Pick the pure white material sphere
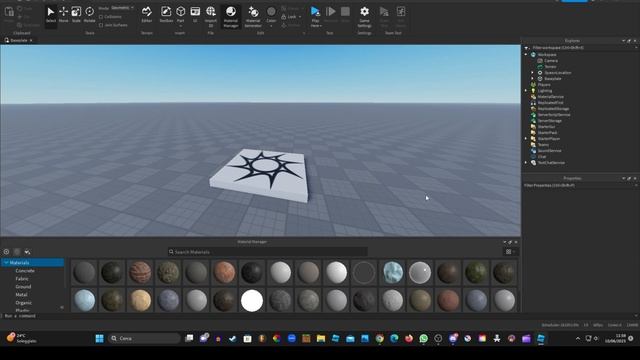Screen dimensions: 640x360 coord(252,300)
